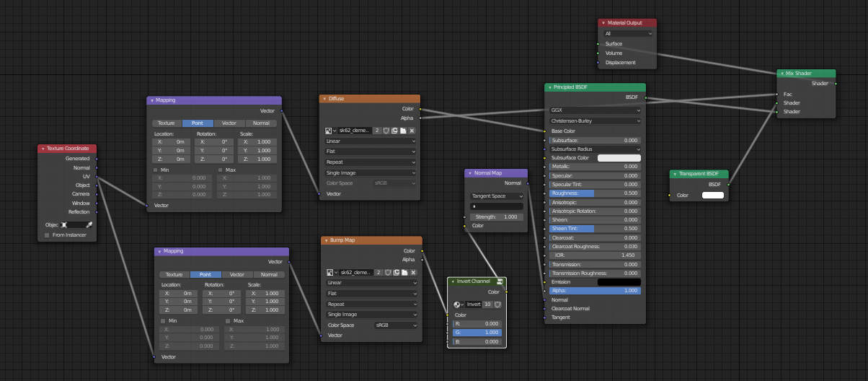This screenshot has width=868, height=381.
Task: Collapse the Material Output node
Action: pos(603,23)
